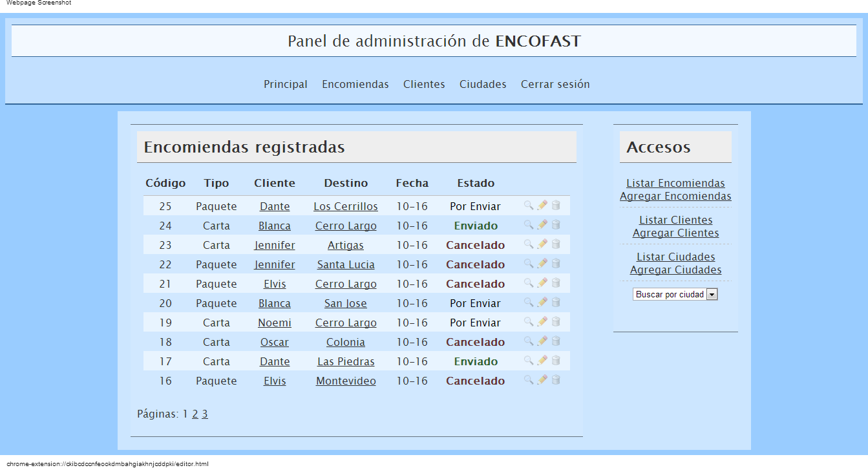Click Listar Ciudades under Accesos
Viewport: 868px width, 468px height.
coord(675,256)
